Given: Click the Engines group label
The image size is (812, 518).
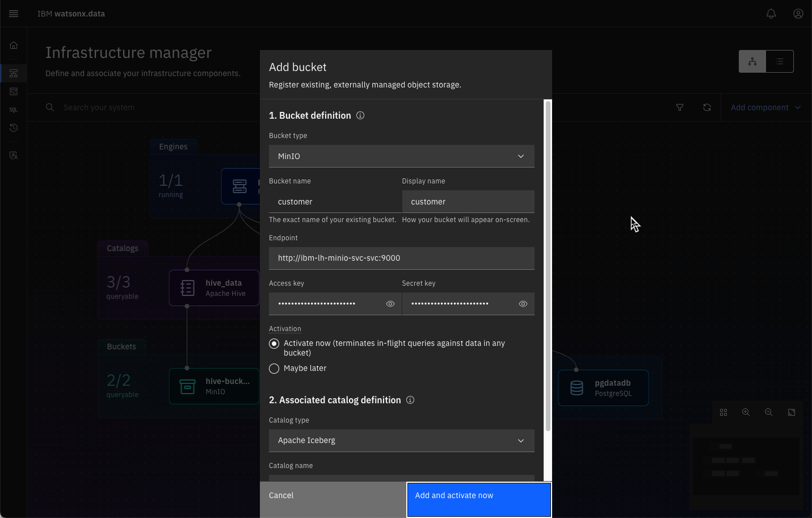Looking at the screenshot, I should (x=173, y=147).
